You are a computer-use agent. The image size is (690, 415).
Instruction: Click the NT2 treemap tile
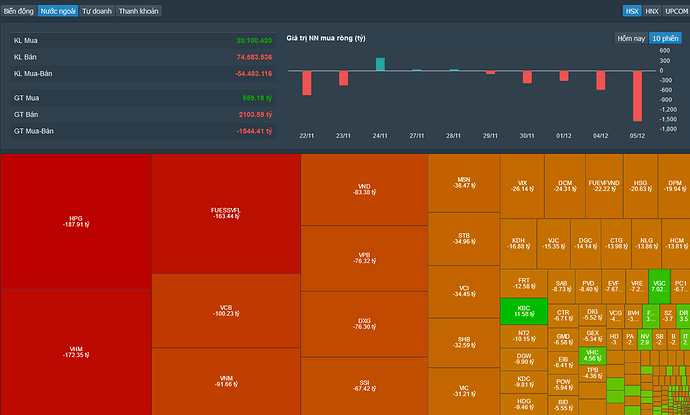524,336
